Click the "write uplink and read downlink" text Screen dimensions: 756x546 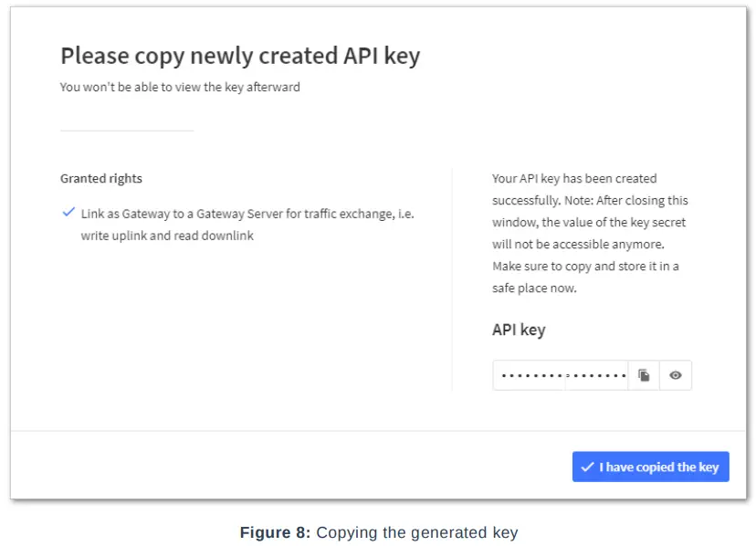pos(167,236)
